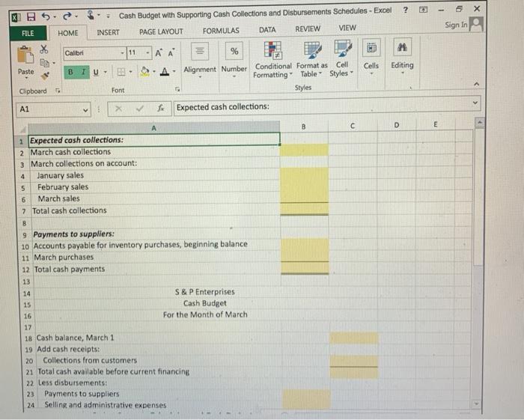This screenshot has height=420, width=524.
Task: Click the Borders icon
Action: pyautogui.click(x=121, y=72)
